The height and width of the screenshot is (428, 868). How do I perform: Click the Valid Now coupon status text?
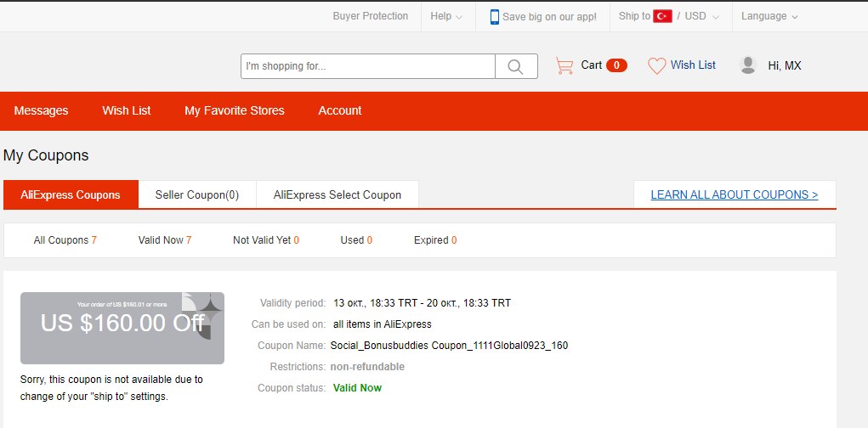pyautogui.click(x=357, y=387)
